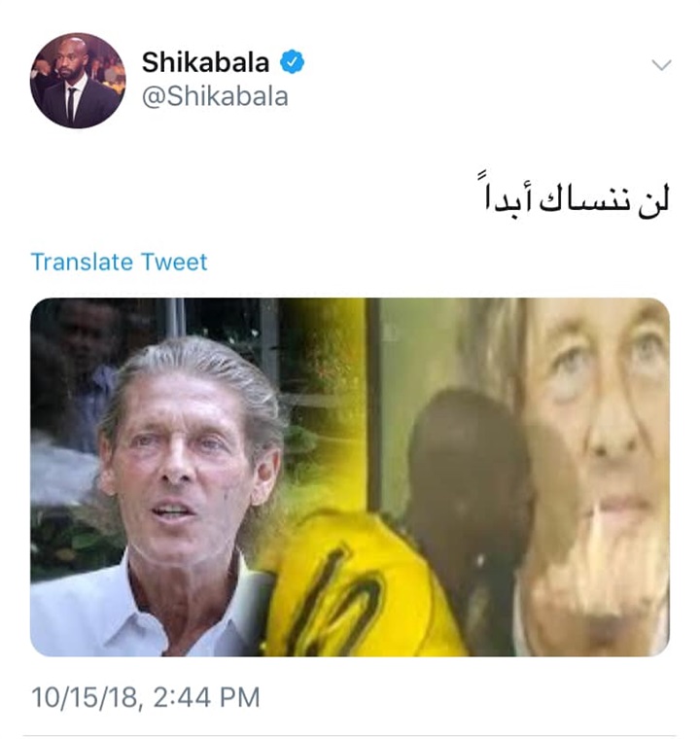The image size is (700, 739).
Task: Open Shikabala's circular profile photo
Action: pyautogui.click(x=78, y=80)
